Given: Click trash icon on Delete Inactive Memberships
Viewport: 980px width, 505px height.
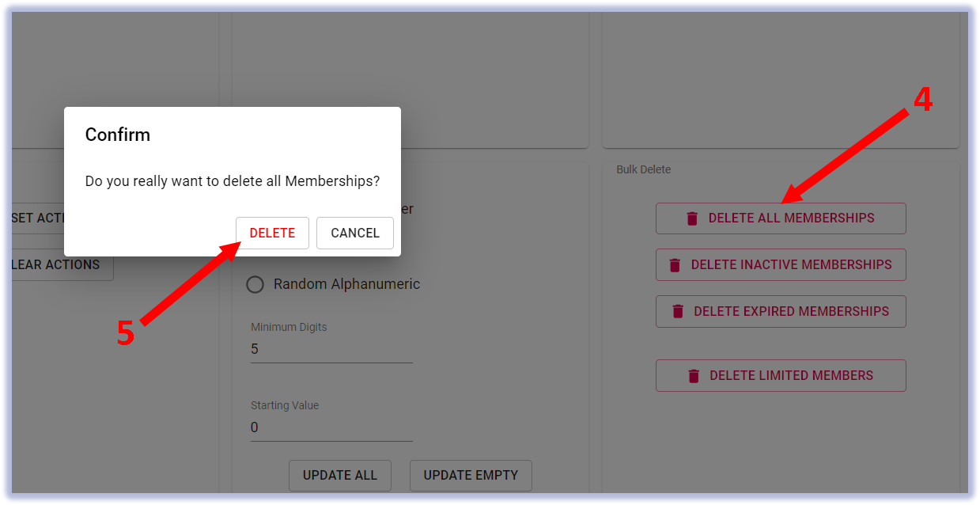Looking at the screenshot, I should 675,265.
